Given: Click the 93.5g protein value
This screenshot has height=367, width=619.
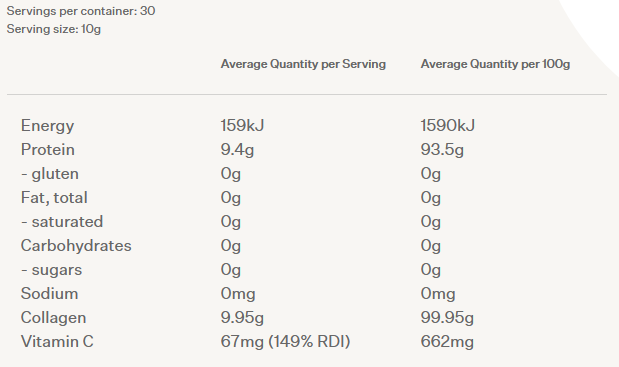Looking at the screenshot, I should pyautogui.click(x=442, y=150).
